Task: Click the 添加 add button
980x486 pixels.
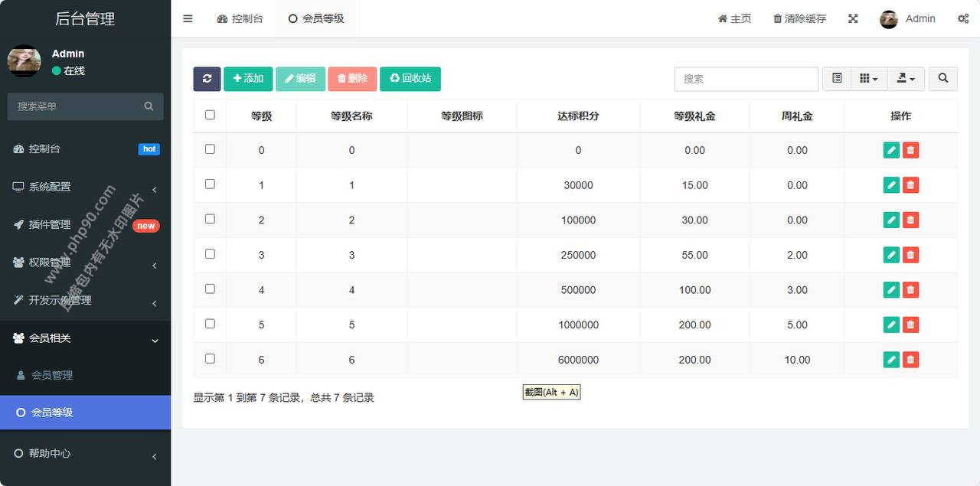Action: [x=248, y=79]
